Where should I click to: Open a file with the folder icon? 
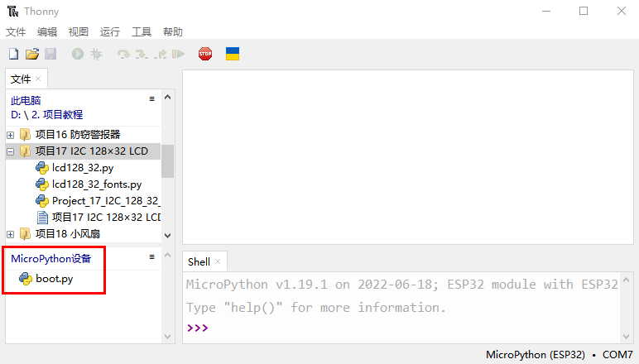[32, 54]
